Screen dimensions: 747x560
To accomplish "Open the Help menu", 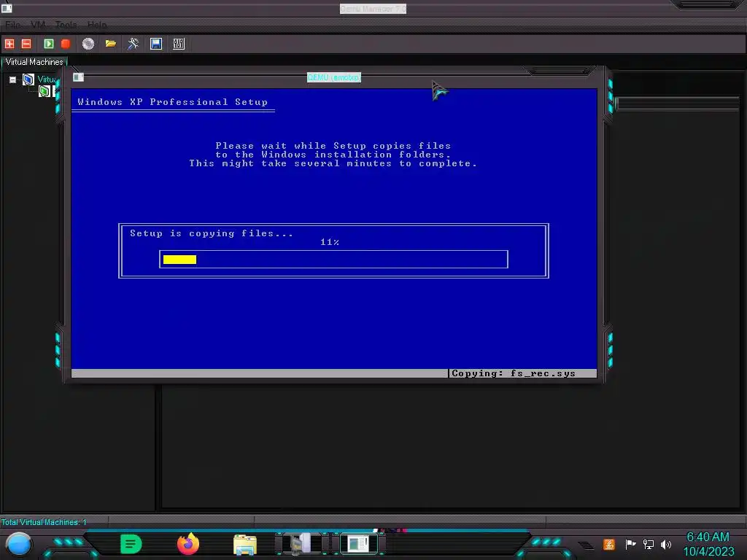I will (x=97, y=25).
